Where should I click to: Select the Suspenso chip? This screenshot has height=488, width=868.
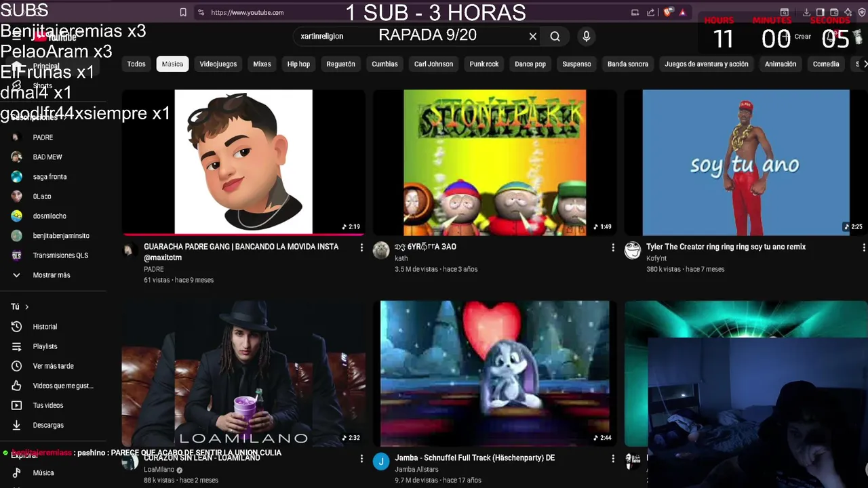point(576,64)
